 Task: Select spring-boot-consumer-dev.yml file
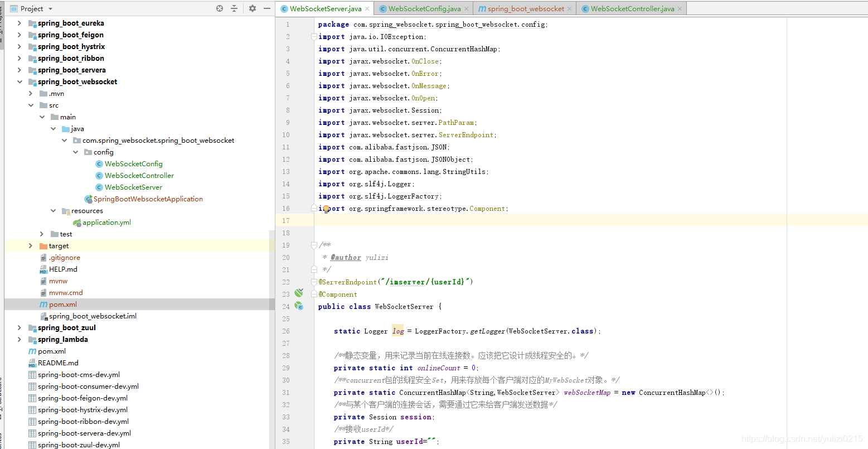88,386
